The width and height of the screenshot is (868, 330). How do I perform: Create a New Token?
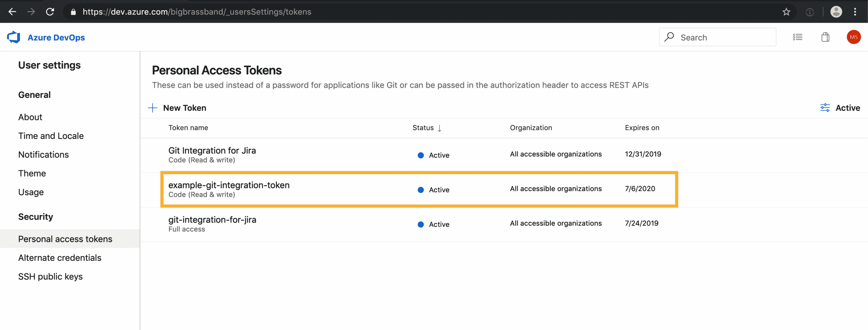tap(184, 108)
